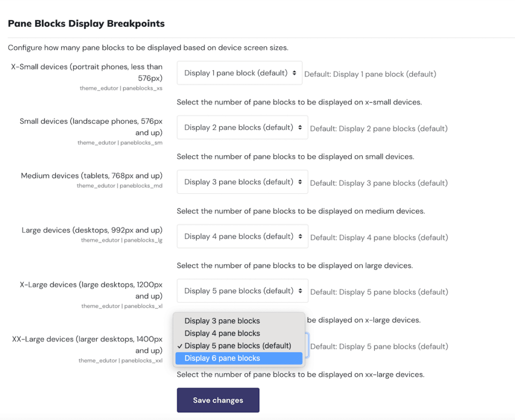The height and width of the screenshot is (420, 515).
Task: Open the Medium devices pane block dropdown
Action: pos(242,183)
